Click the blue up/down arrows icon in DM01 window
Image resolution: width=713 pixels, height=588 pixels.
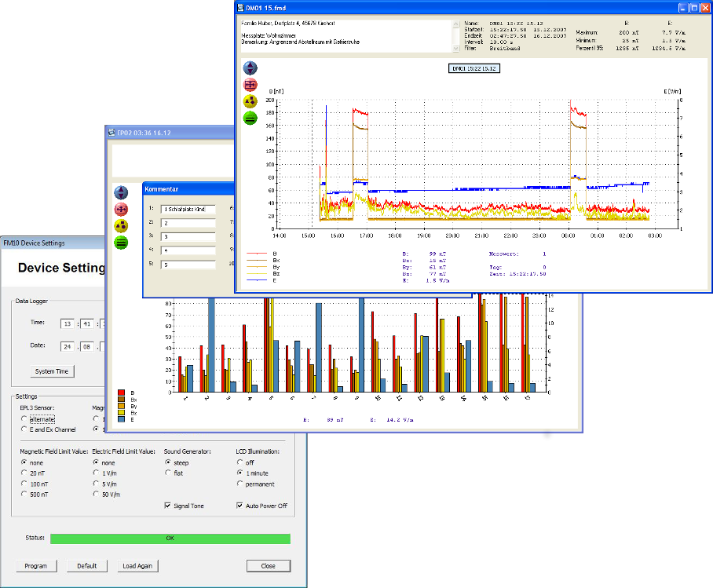pyautogui.click(x=250, y=68)
